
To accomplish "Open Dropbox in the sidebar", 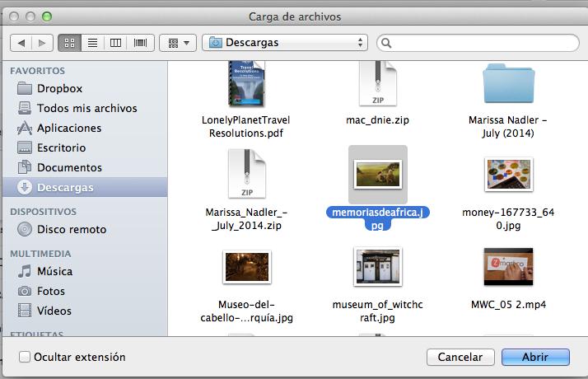I will pos(59,88).
